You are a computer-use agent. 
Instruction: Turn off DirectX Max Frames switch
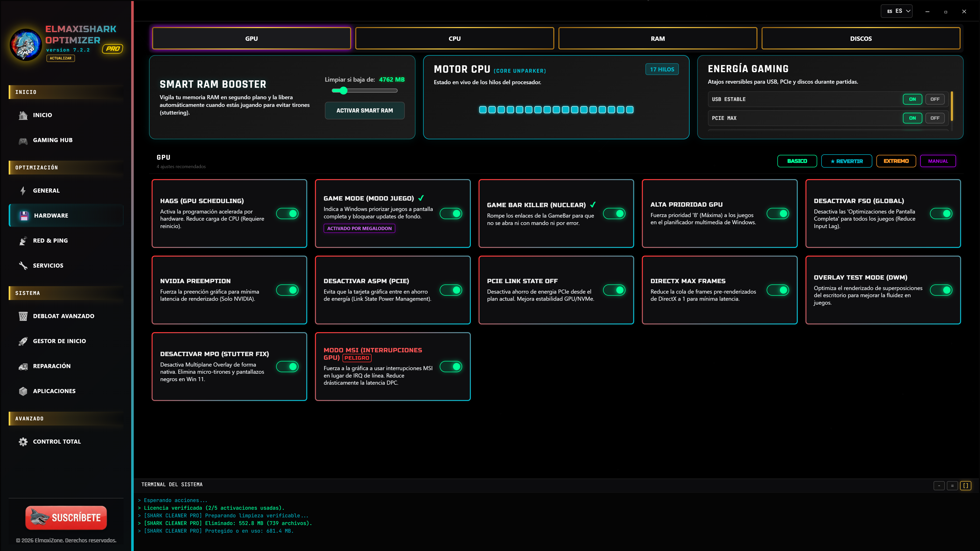point(778,290)
